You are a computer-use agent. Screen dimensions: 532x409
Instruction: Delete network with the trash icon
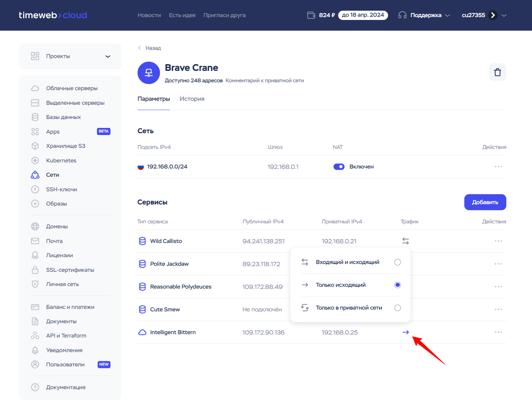click(497, 72)
